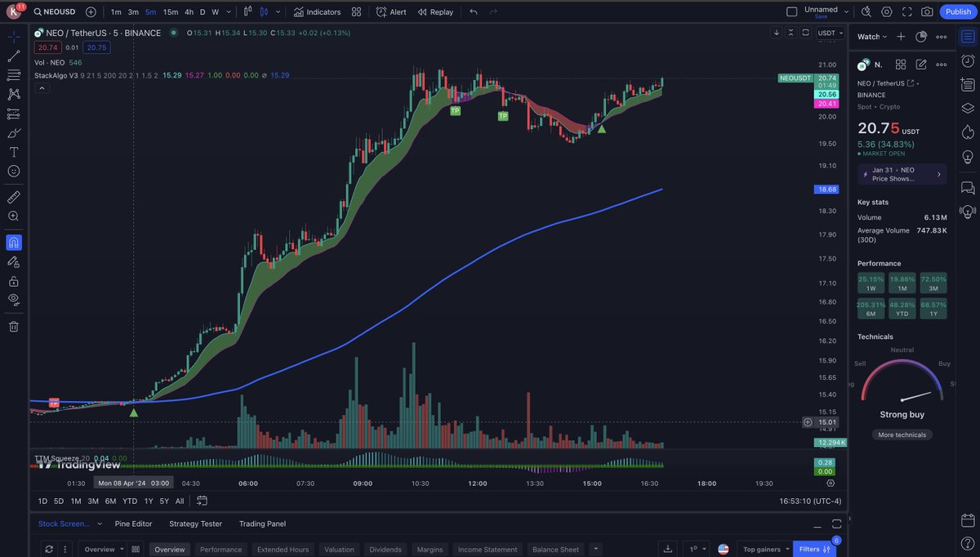Viewport: 980px width, 557px height.
Task: Expand the Unnamed layout dropdown
Action: click(x=845, y=12)
